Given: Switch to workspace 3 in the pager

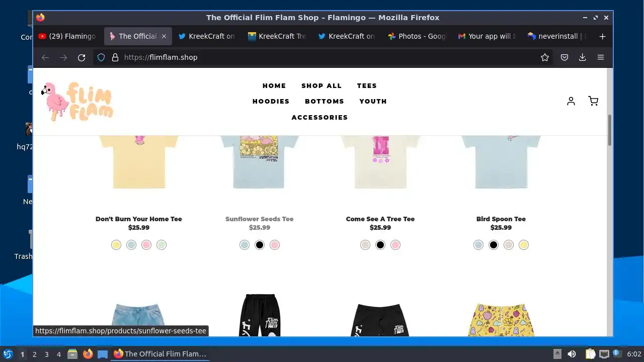Looking at the screenshot, I should [x=47, y=354].
